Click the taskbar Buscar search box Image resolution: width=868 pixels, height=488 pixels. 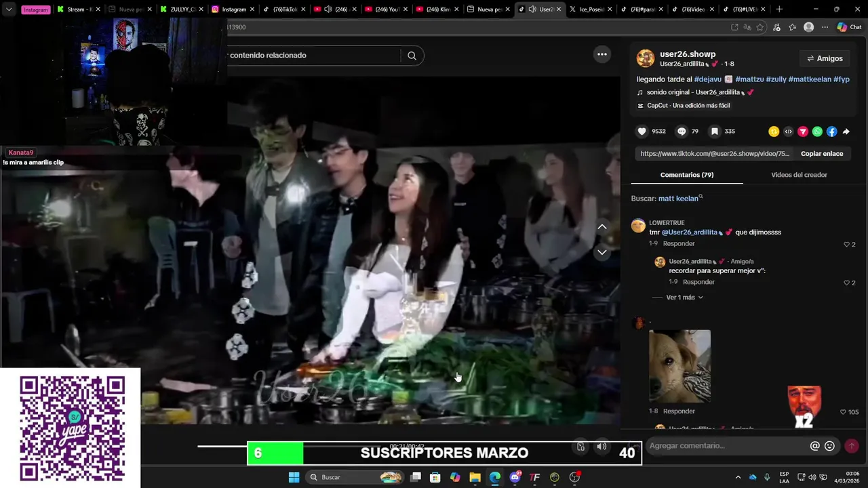(x=354, y=477)
